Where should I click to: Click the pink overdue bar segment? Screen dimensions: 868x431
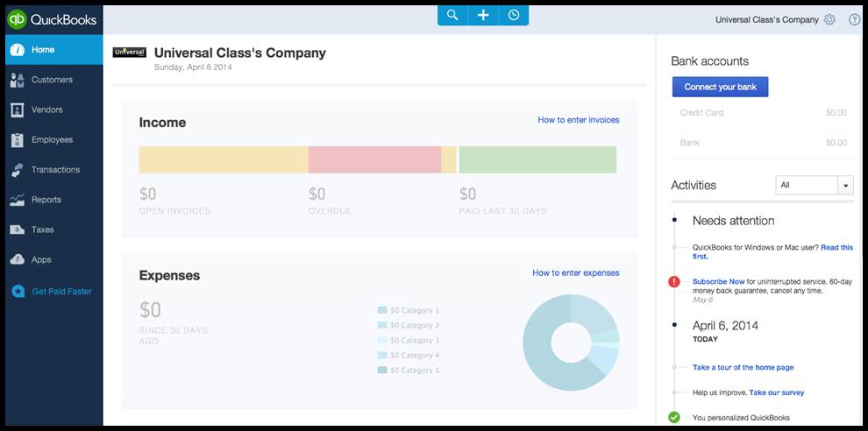tap(374, 160)
